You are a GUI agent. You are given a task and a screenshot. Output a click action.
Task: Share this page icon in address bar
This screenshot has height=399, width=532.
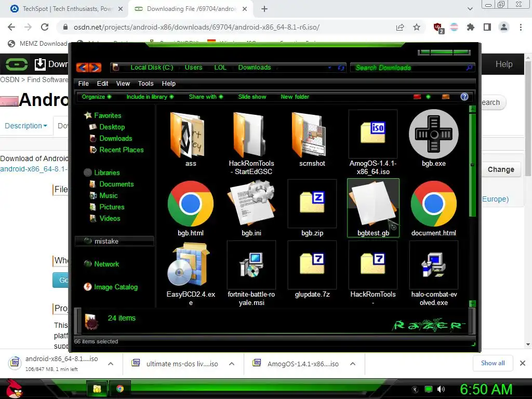pos(400,27)
